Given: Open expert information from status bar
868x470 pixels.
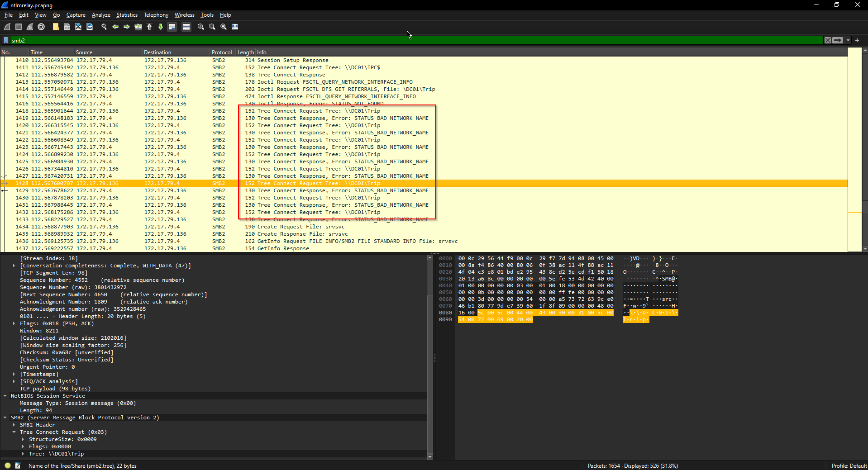Looking at the screenshot, I should pos(8,465).
